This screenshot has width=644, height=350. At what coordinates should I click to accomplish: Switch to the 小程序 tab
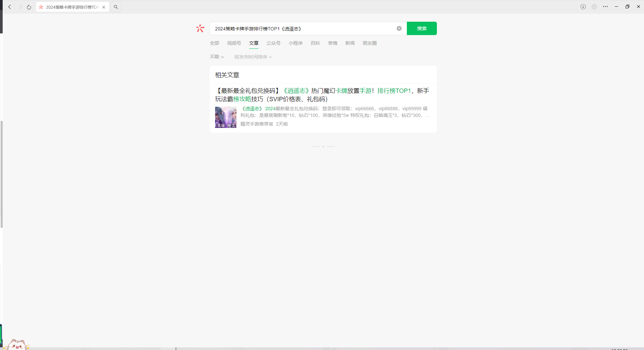tap(296, 43)
